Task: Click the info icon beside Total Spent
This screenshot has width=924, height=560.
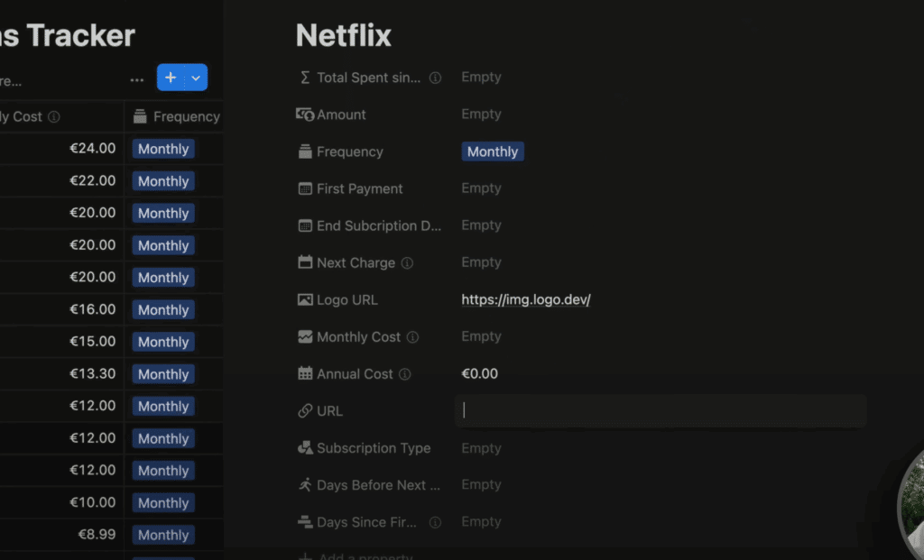Action: (435, 78)
